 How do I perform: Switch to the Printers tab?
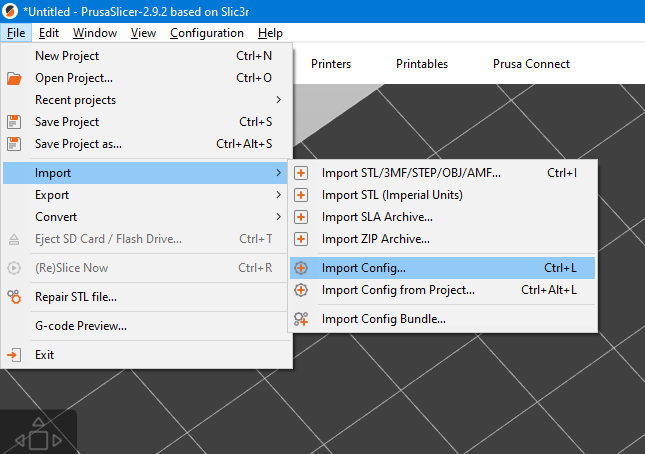(331, 64)
